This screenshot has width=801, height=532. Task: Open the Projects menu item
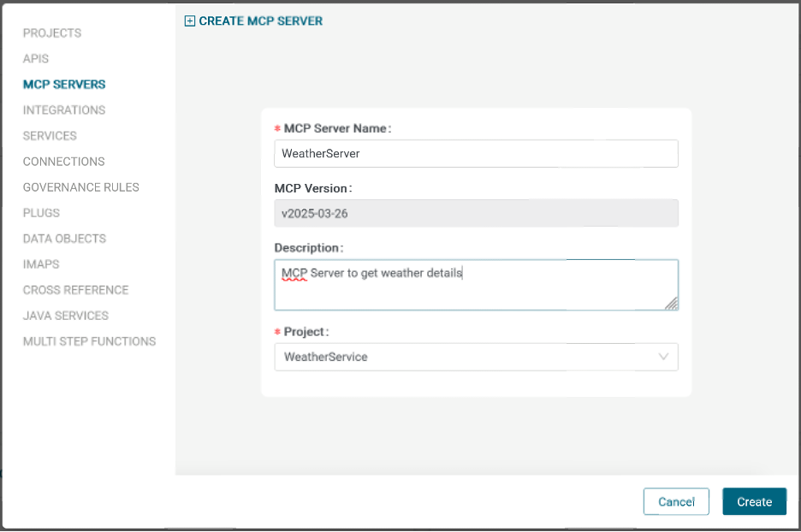pyautogui.click(x=52, y=33)
